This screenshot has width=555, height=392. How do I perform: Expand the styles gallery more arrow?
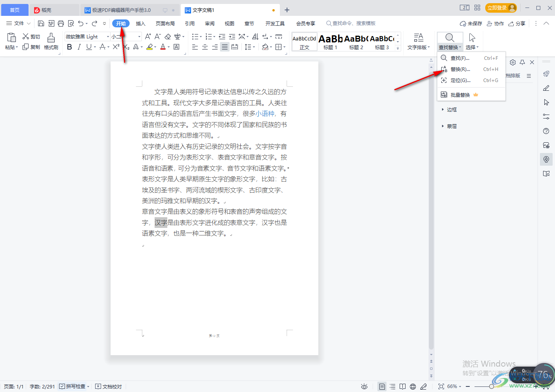click(x=398, y=48)
